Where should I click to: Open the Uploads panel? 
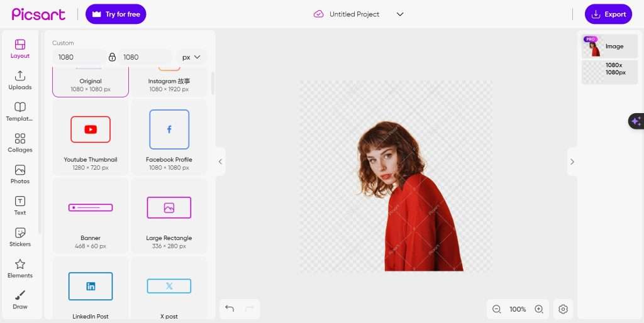point(19,80)
